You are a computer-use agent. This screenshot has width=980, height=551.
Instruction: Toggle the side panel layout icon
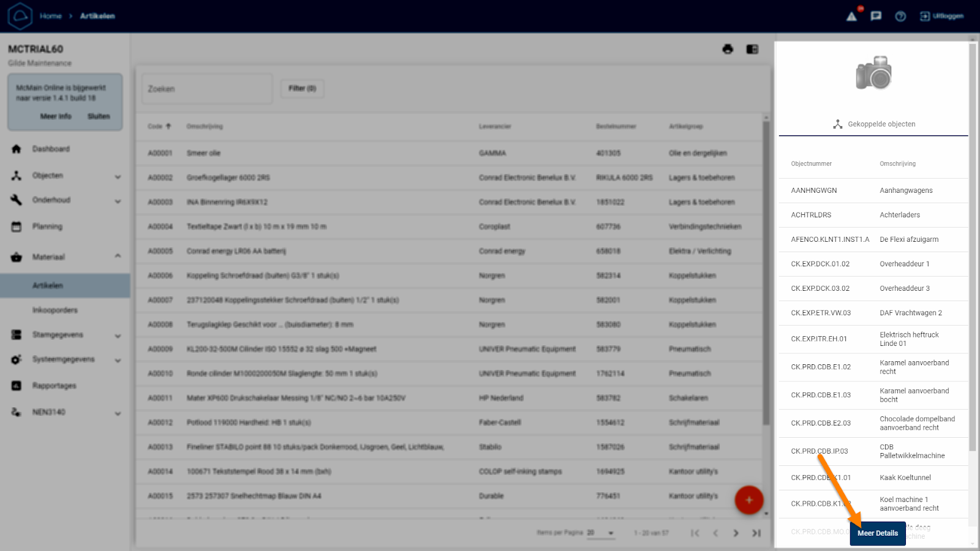[x=752, y=50]
